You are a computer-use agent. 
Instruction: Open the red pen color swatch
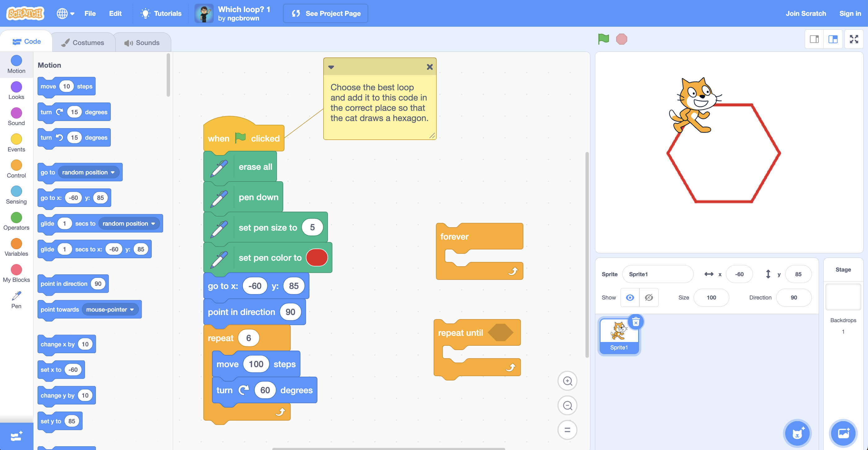[316, 258]
